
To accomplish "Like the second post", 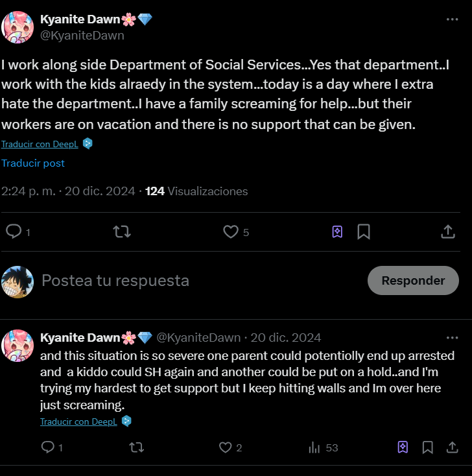I will (225, 447).
